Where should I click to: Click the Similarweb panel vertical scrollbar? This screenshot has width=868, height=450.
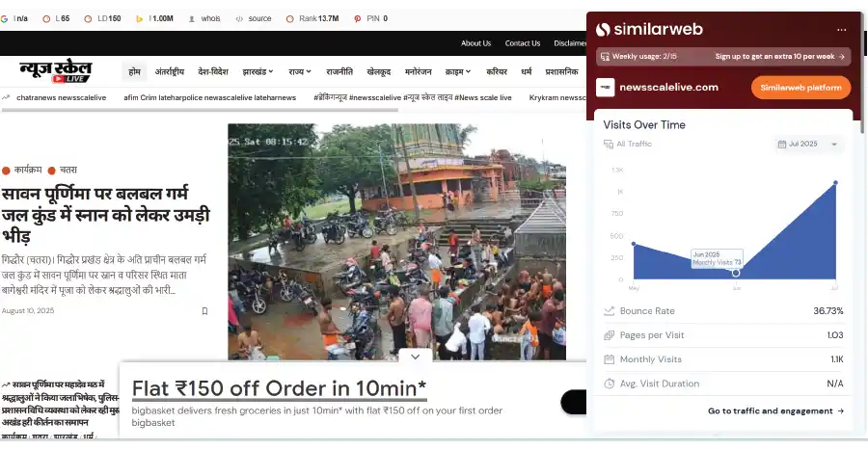tap(861, 73)
